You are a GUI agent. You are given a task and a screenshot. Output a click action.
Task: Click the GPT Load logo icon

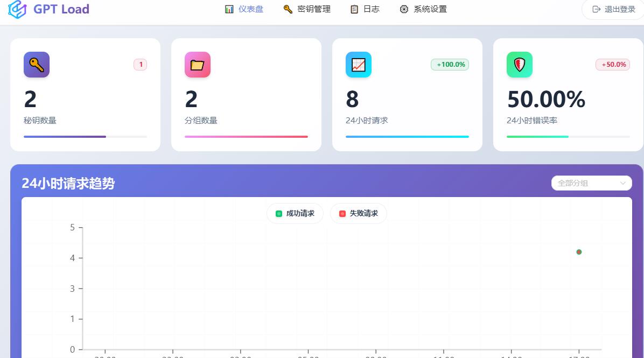coord(17,9)
